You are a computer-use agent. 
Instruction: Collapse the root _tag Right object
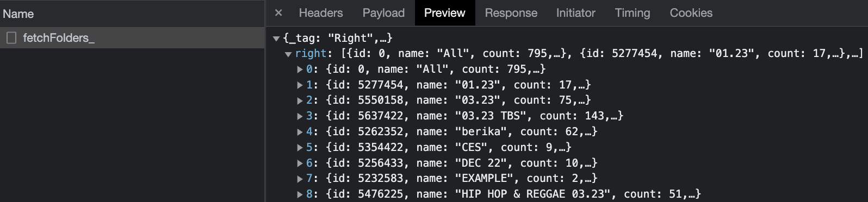pos(276,39)
